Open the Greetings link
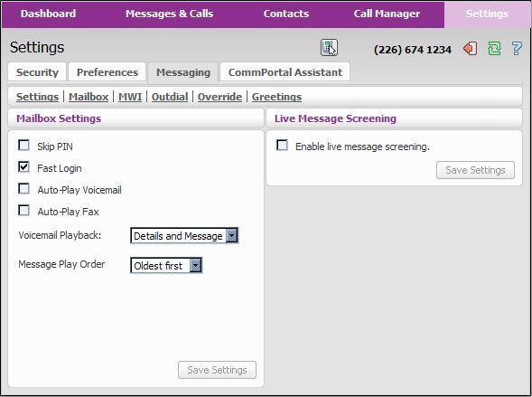The image size is (532, 397). coord(276,97)
